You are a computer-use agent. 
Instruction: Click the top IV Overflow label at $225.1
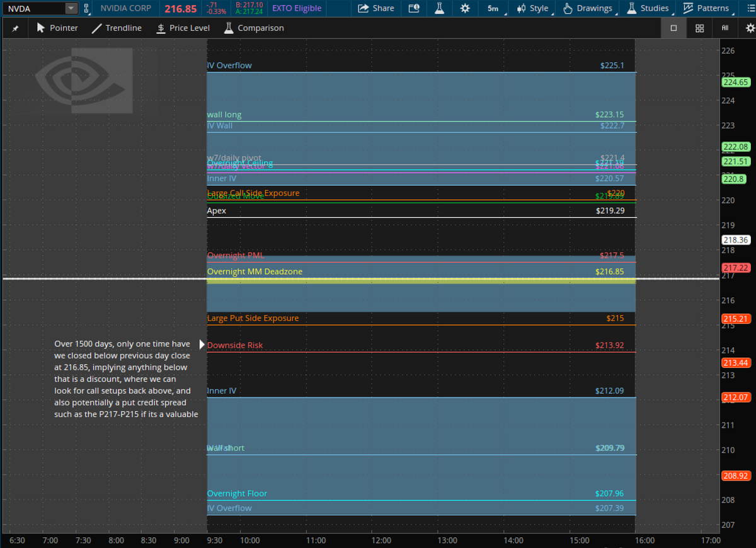[229, 66]
